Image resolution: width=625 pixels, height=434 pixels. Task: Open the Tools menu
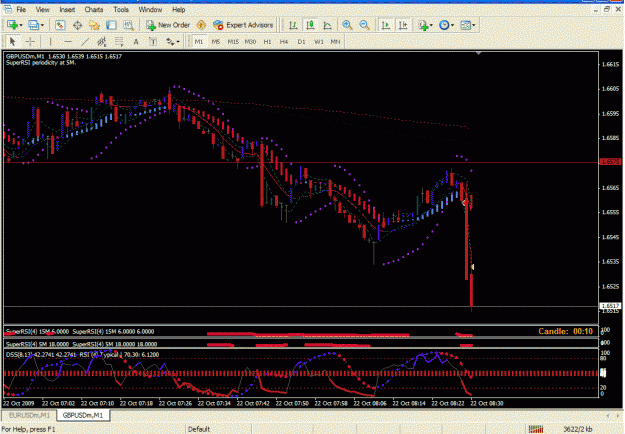tap(121, 10)
